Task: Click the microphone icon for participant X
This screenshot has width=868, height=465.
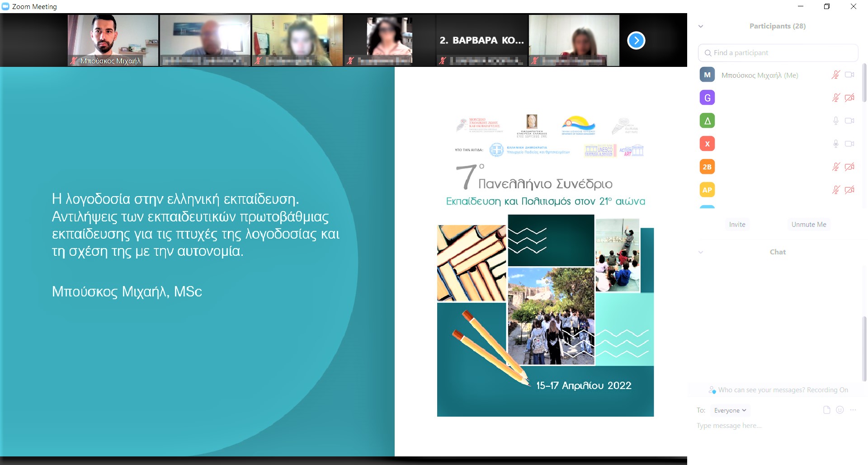Action: [x=835, y=144]
